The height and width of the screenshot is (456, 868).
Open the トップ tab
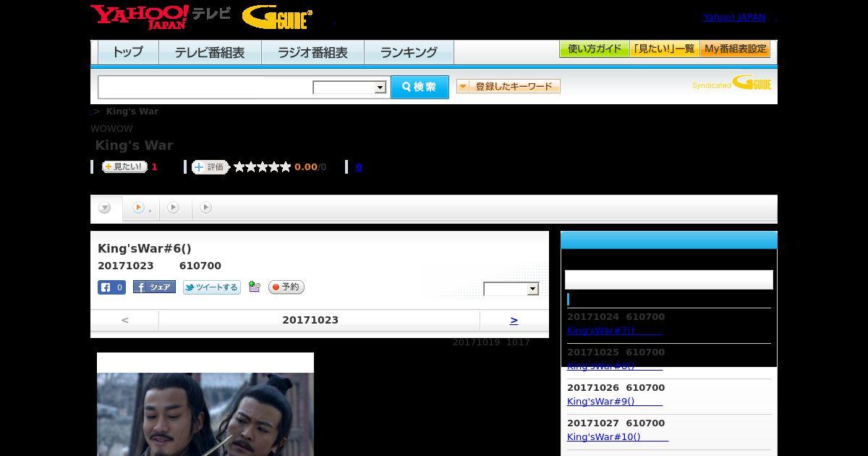[128, 52]
